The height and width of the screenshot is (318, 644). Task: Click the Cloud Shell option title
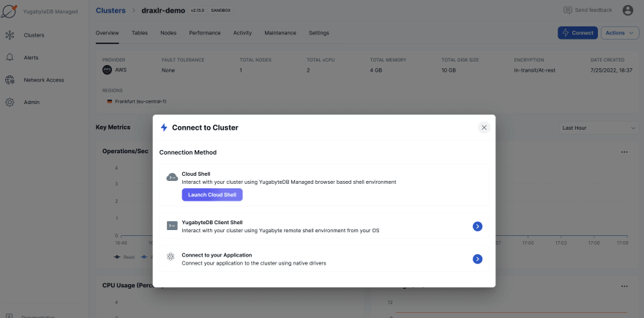click(196, 174)
